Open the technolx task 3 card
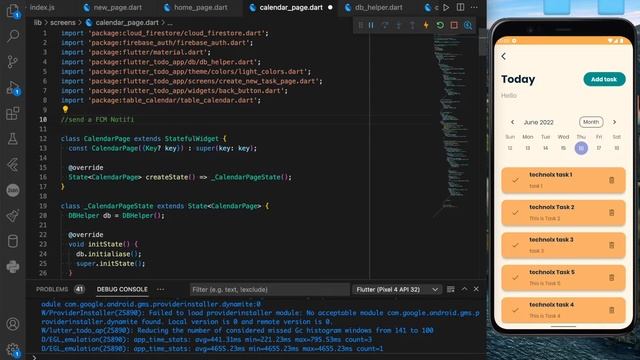The width and height of the screenshot is (640, 360). tap(563, 245)
